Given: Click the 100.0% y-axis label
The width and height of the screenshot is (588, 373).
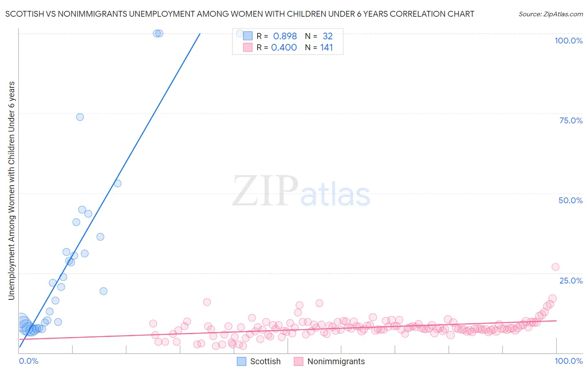Looking at the screenshot, I should tap(568, 41).
